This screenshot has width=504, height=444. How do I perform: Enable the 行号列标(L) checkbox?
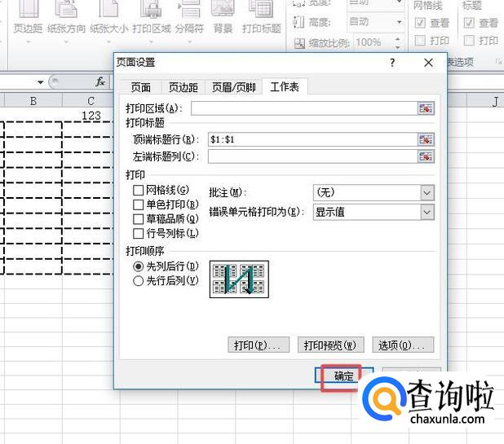click(x=138, y=233)
